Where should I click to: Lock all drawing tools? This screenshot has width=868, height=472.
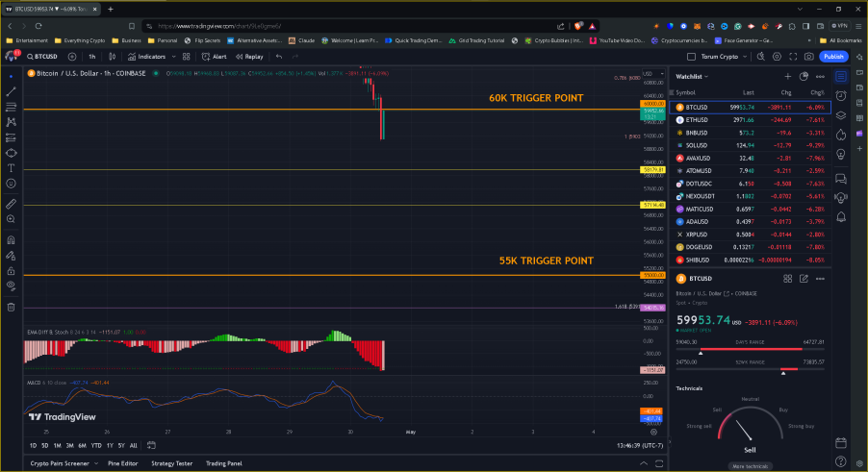coord(11,271)
